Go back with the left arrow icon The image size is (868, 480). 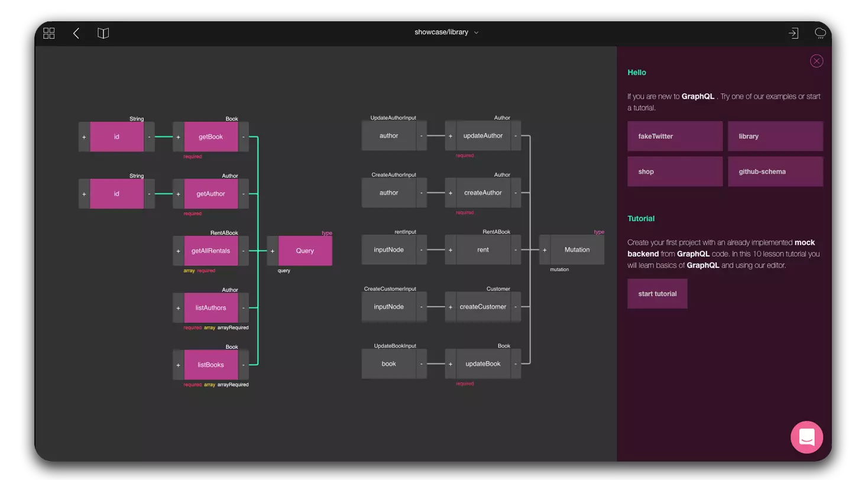point(76,34)
